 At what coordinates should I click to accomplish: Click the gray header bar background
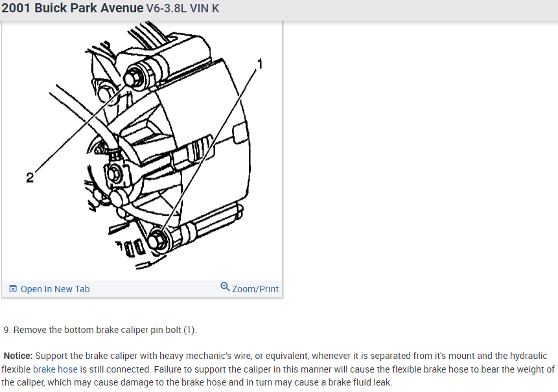388,9
